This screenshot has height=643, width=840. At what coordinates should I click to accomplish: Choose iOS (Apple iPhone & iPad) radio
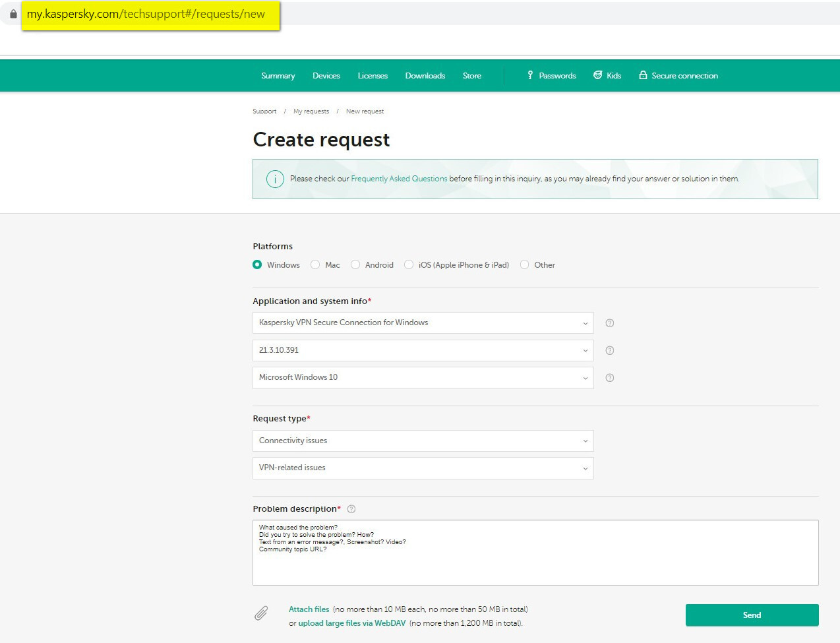click(x=409, y=264)
